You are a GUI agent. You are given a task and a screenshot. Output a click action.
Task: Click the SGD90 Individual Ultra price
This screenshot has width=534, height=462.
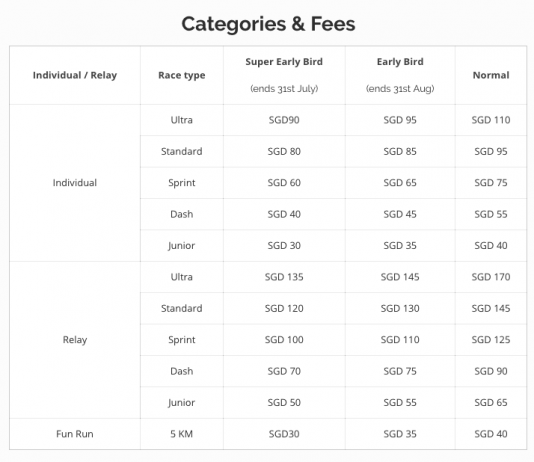[x=284, y=120]
